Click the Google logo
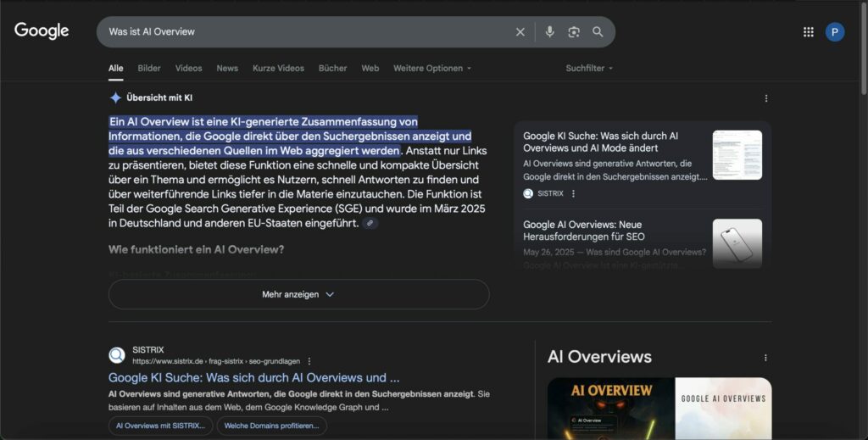 (x=42, y=31)
